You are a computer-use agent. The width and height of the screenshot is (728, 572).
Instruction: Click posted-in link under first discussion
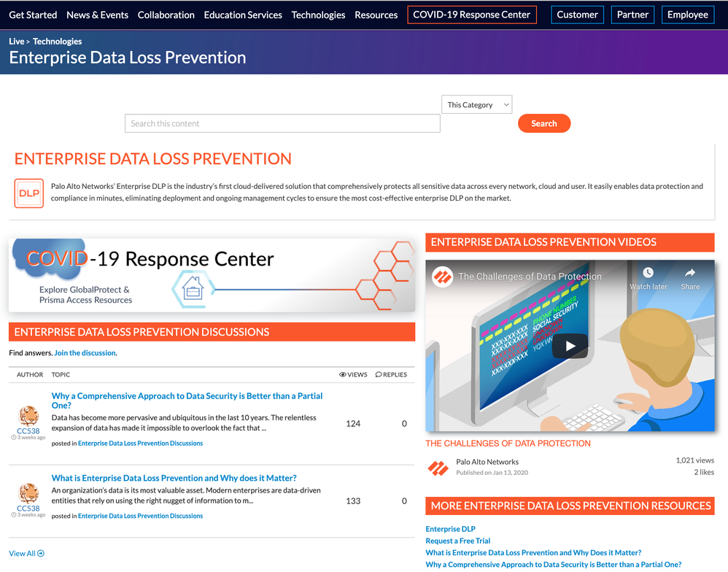[140, 444]
